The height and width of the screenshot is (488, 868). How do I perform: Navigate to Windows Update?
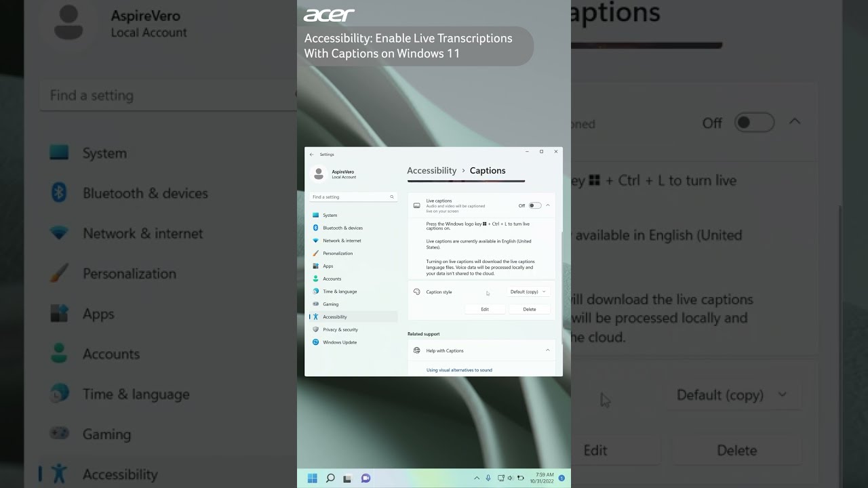[x=353, y=342]
